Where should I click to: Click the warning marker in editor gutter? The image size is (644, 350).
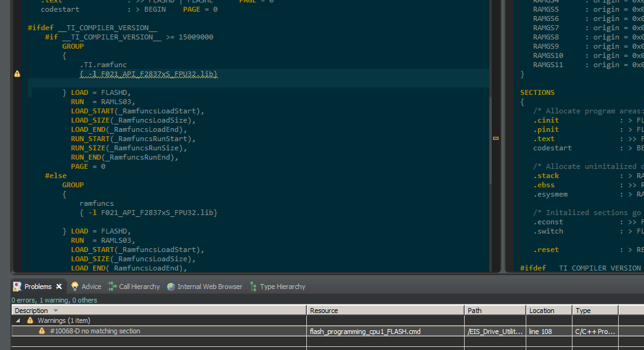pyautogui.click(x=17, y=74)
